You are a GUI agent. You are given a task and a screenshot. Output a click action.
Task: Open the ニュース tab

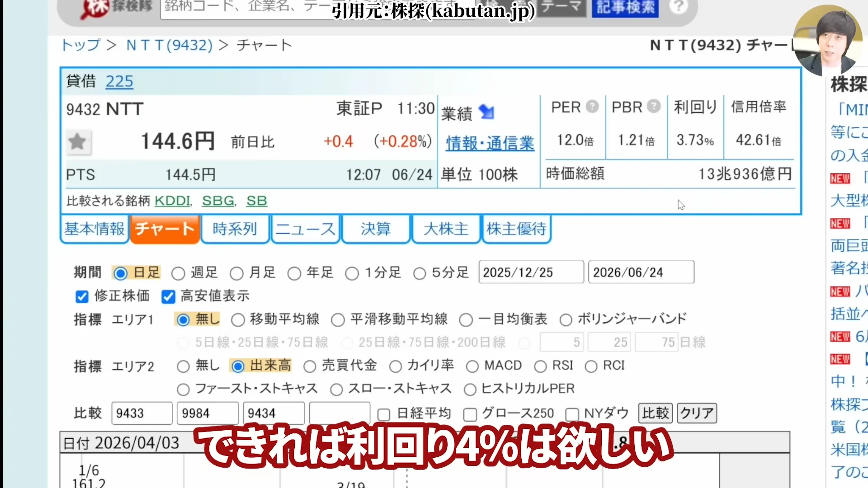(306, 229)
